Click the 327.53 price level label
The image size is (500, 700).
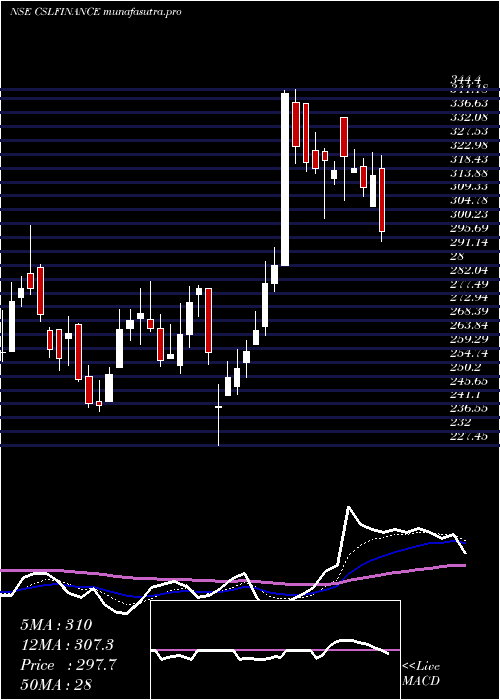469,132
